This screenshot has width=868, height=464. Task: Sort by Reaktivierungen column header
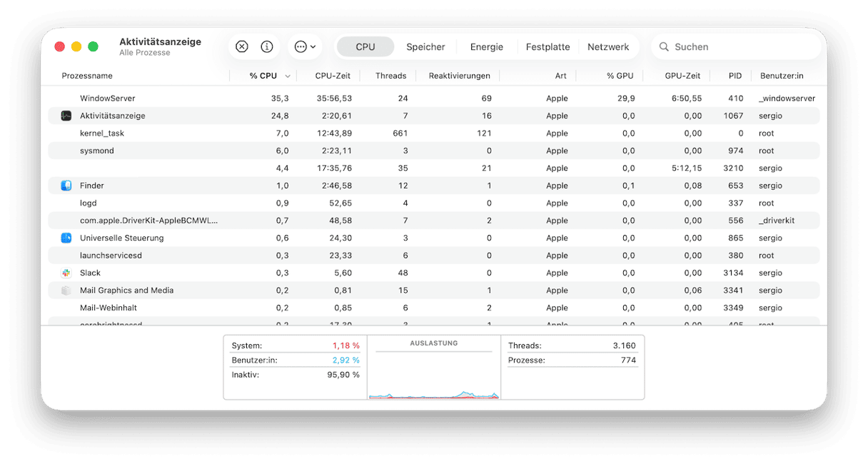(x=459, y=76)
